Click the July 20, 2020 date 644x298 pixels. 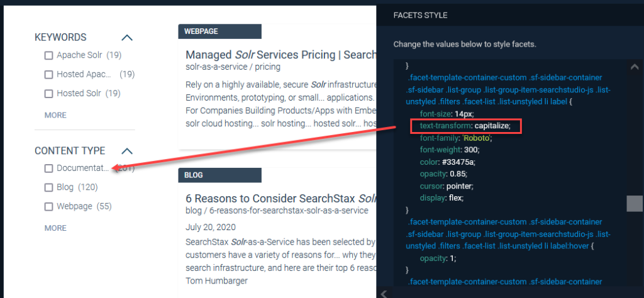(x=211, y=227)
